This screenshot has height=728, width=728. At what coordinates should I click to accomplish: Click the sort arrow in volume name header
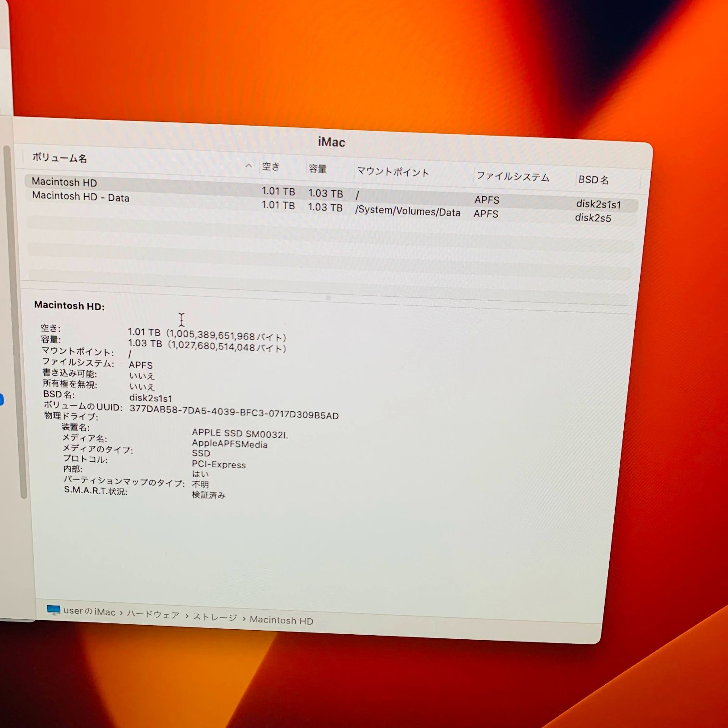click(x=248, y=166)
